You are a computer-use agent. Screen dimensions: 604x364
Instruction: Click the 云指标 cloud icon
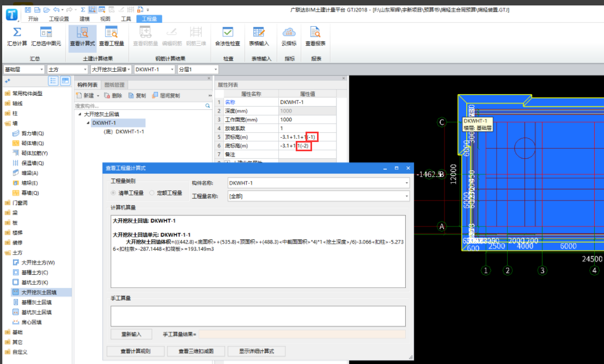[289, 32]
